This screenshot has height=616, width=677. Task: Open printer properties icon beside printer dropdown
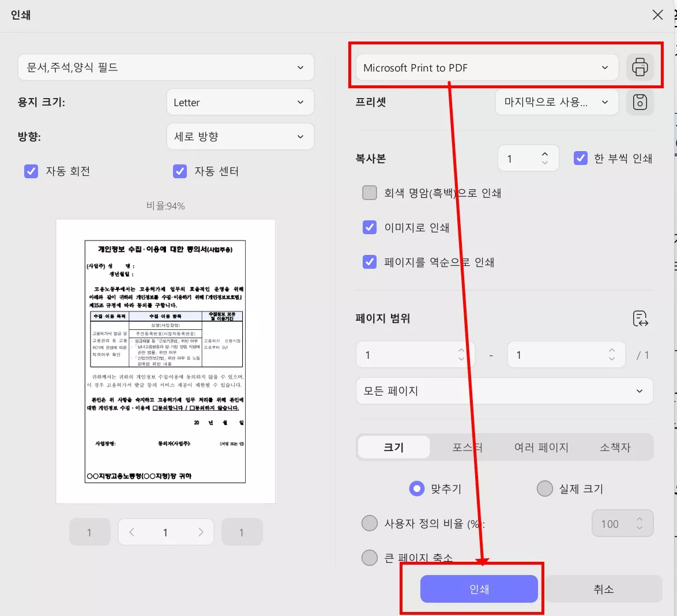[640, 67]
